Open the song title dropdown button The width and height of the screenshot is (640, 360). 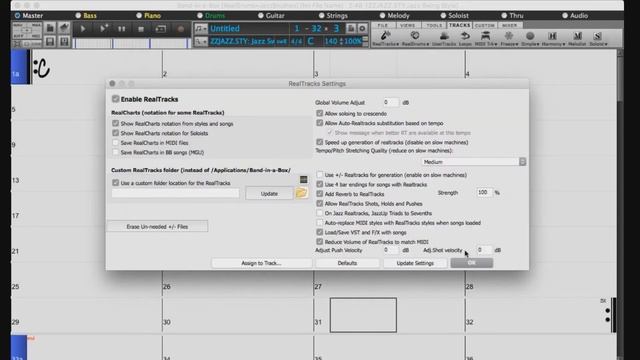(201, 29)
